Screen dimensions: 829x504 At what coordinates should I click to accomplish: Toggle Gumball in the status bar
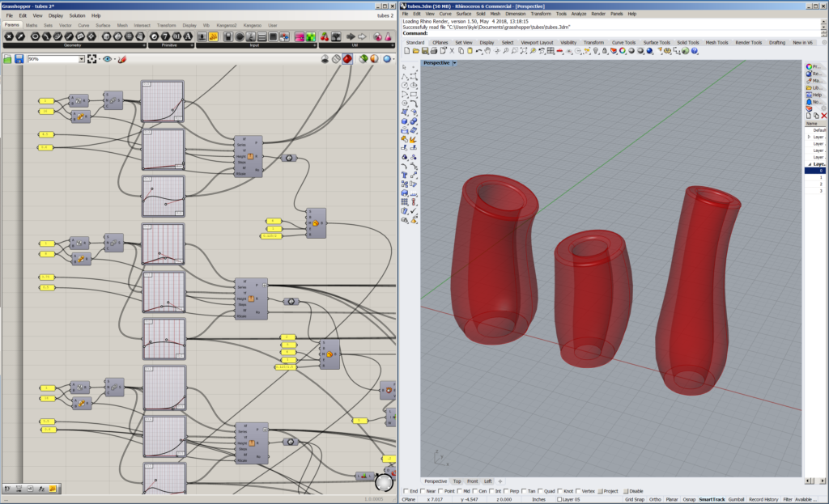coord(736,499)
